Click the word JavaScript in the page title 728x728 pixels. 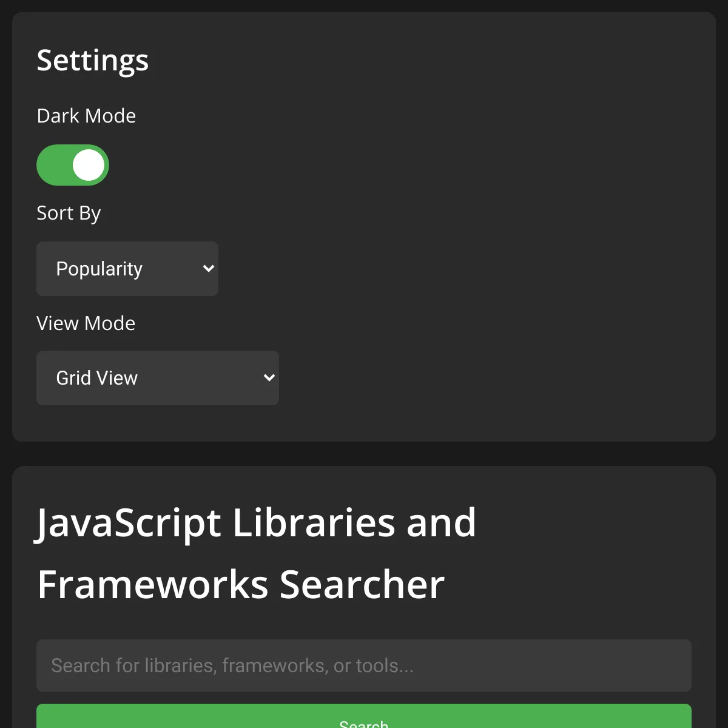128,524
